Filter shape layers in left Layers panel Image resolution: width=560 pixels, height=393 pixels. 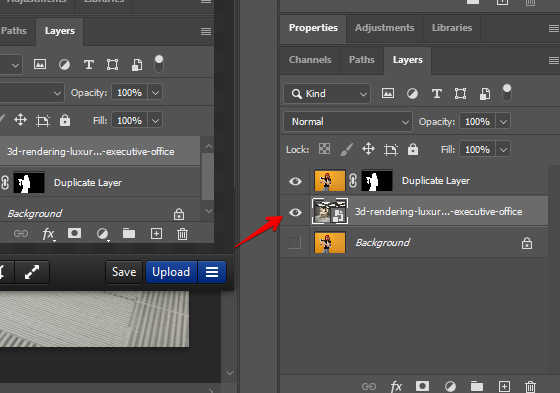112,65
